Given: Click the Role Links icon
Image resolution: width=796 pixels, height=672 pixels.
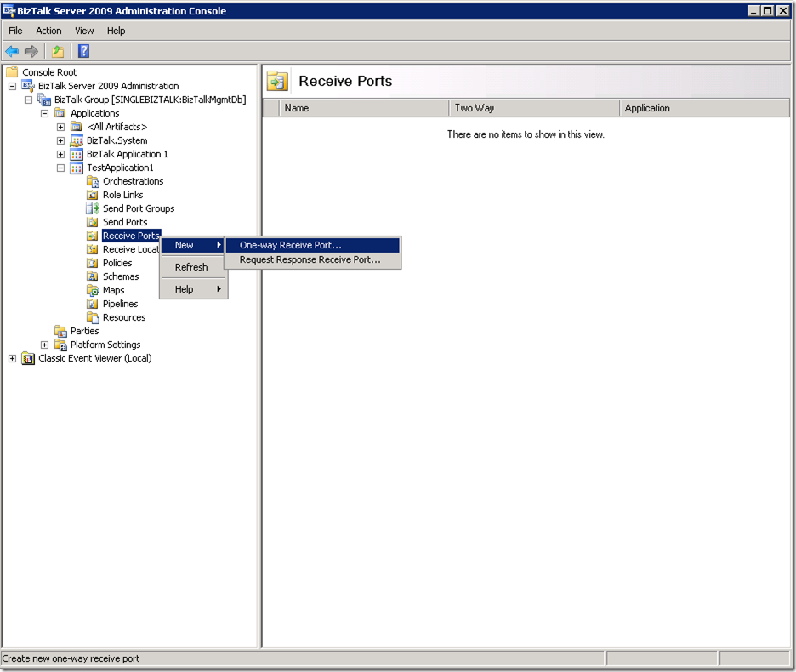Looking at the screenshot, I should 93,195.
